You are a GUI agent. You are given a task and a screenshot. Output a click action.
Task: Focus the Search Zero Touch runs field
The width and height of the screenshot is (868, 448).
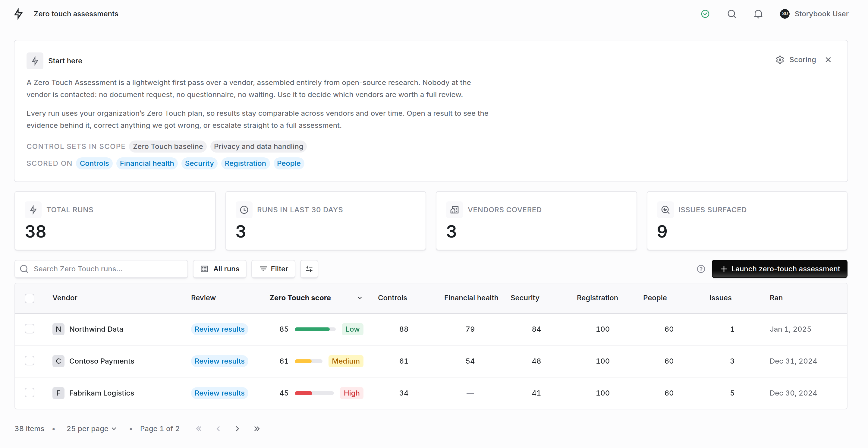[x=101, y=269]
